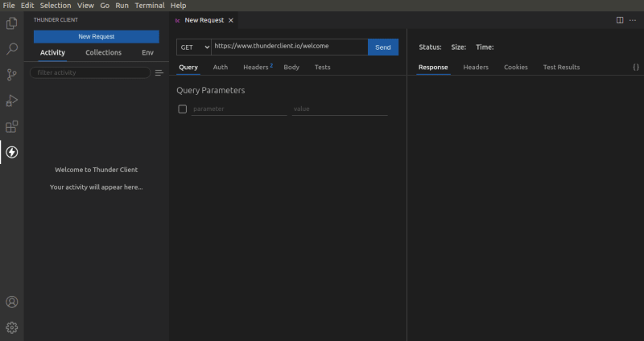Select the New Request editor tab
The height and width of the screenshot is (341, 644).
204,20
